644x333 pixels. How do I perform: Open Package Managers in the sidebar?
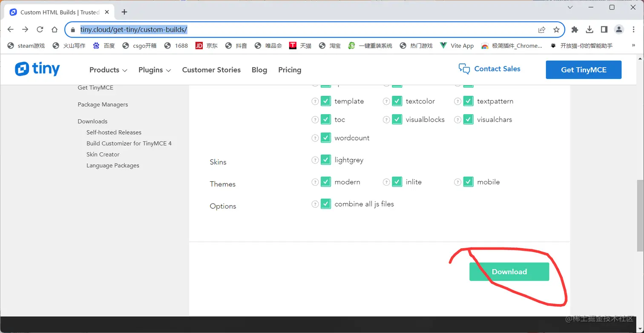coord(103,104)
